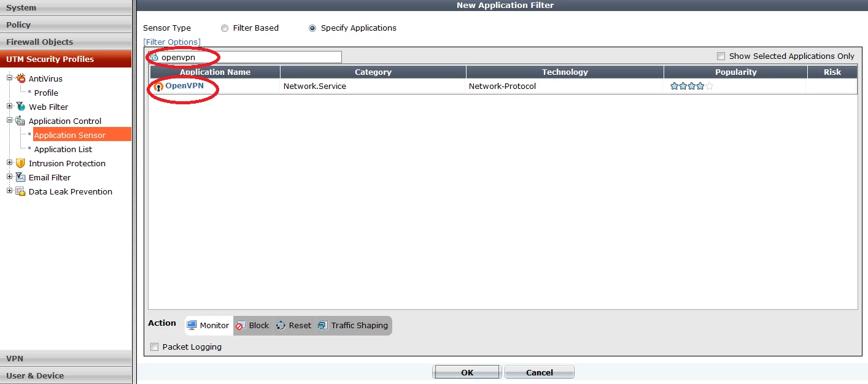This screenshot has width=868, height=384.
Task: Sort by Popularity column header
Action: (736, 72)
